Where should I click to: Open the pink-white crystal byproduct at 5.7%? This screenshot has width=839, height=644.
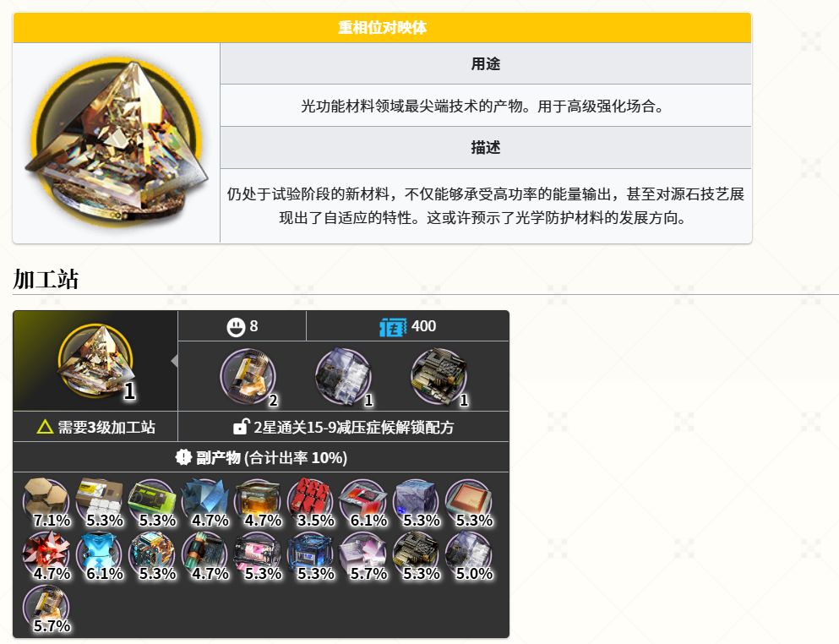click(364, 555)
